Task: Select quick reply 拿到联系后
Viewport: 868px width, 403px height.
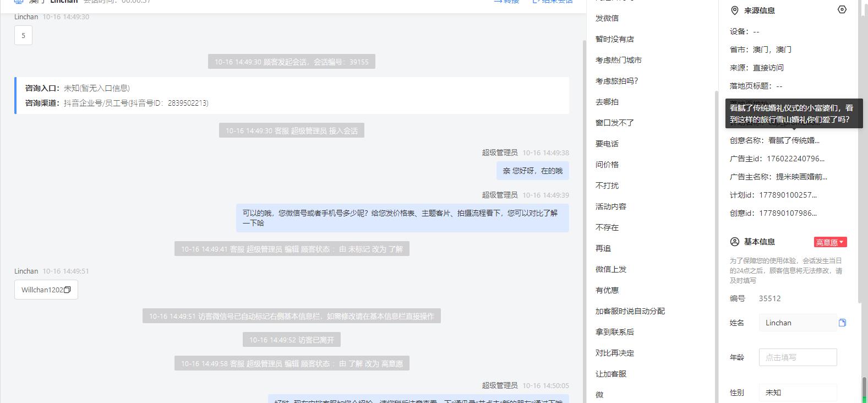Action: tap(614, 332)
